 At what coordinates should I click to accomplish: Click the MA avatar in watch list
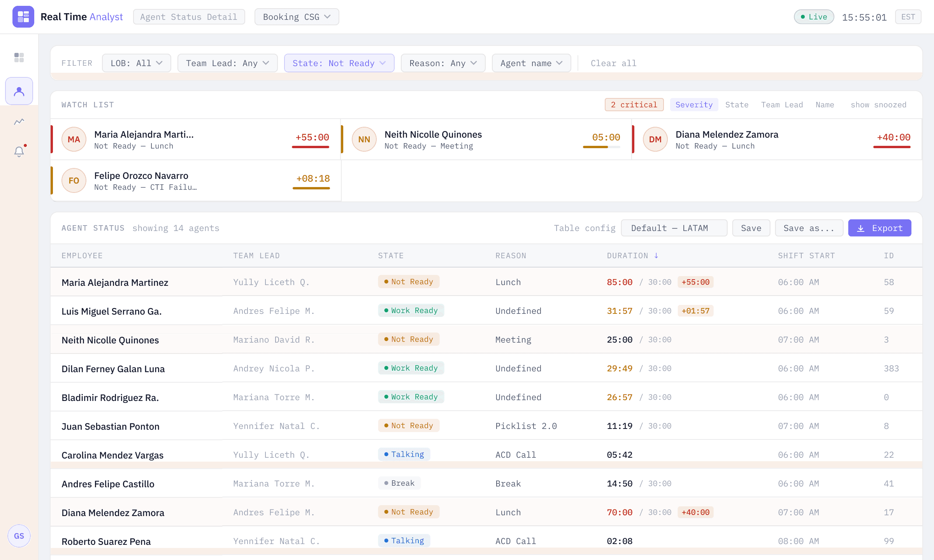(x=74, y=139)
